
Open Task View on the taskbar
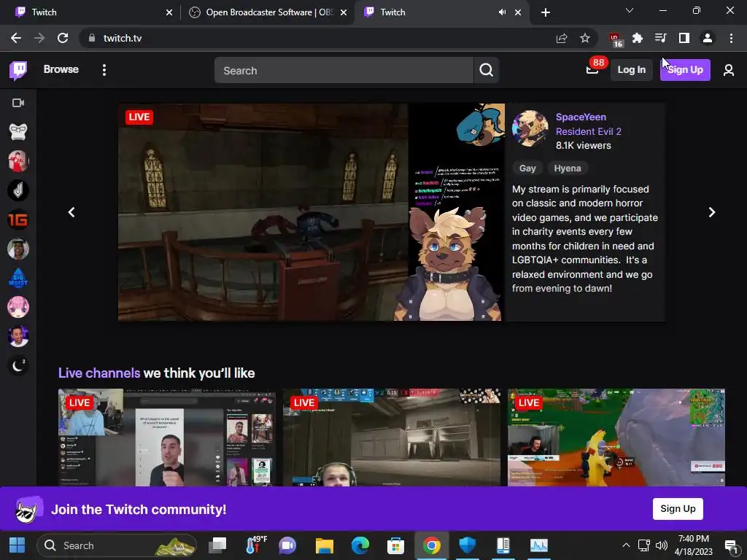[x=217, y=545]
